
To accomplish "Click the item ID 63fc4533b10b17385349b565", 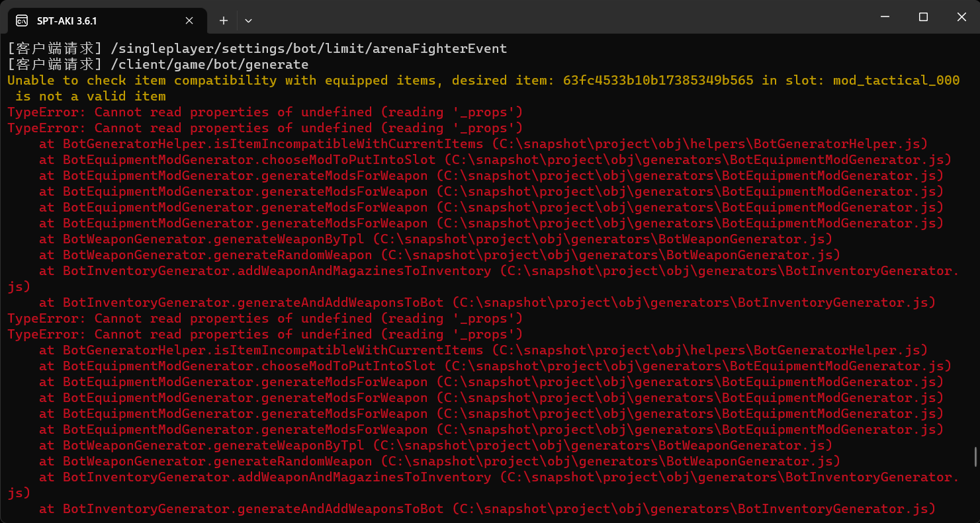I will (x=658, y=80).
